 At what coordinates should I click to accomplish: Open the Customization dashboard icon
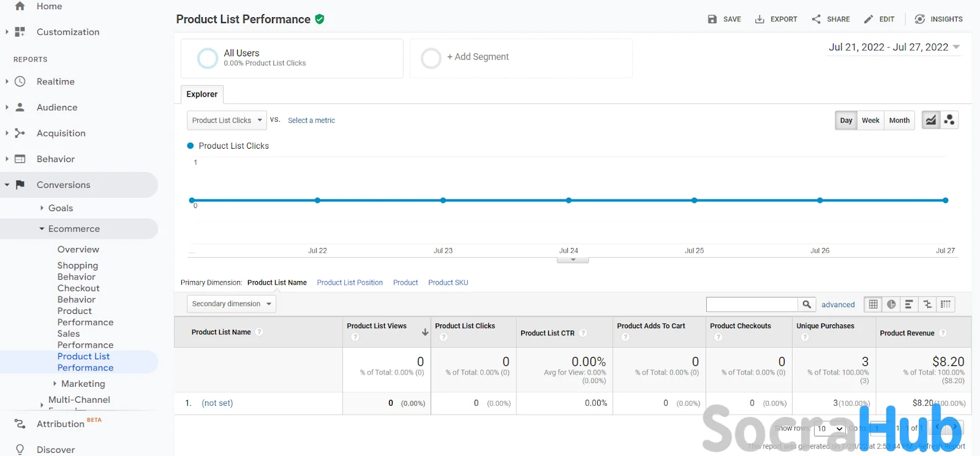point(20,32)
